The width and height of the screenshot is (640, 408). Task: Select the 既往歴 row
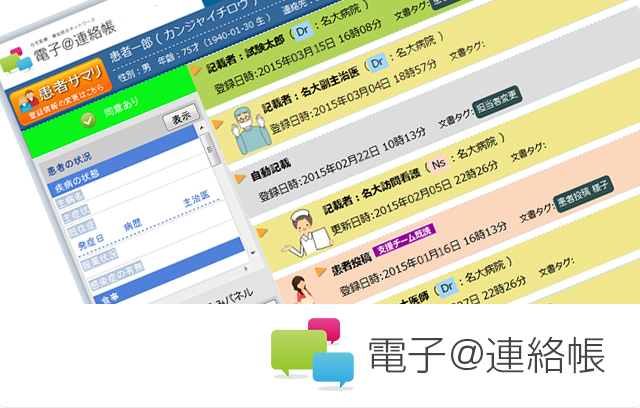pyautogui.click(x=82, y=228)
